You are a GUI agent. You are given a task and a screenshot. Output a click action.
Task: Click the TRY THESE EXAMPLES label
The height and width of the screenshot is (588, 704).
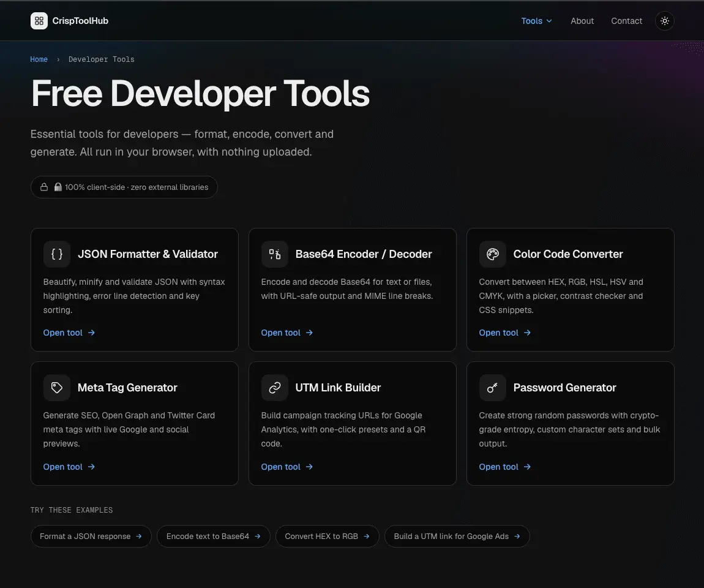(72, 510)
